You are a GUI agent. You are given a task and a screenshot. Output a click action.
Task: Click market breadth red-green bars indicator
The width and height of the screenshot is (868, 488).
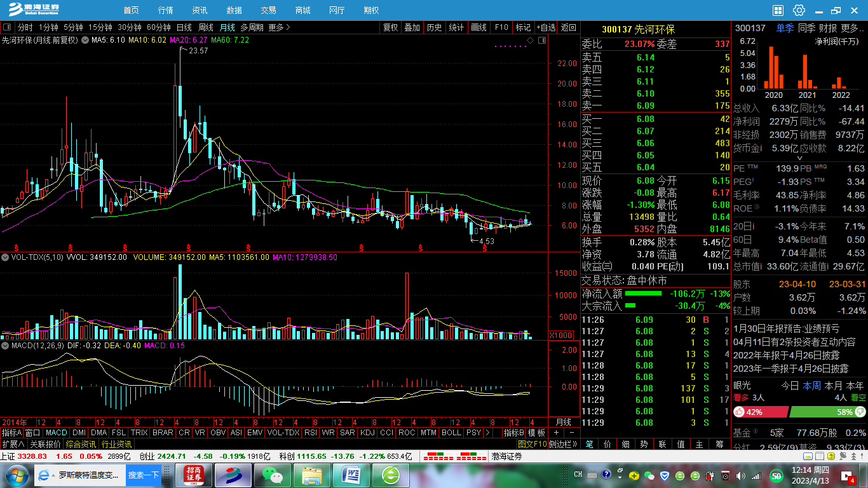point(454,456)
